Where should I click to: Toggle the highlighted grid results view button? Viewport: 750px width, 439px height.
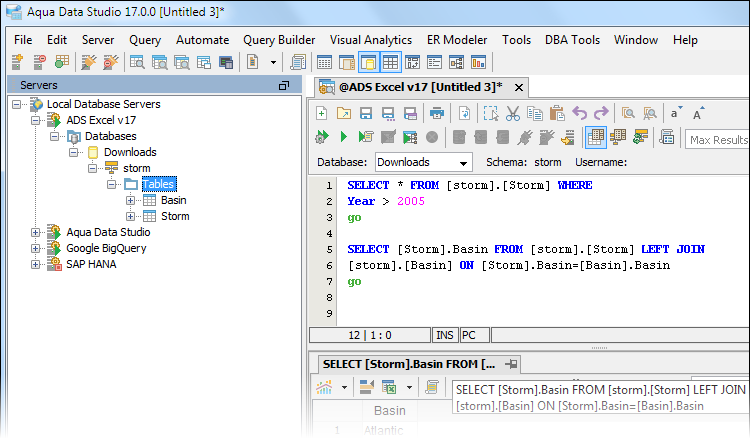596,138
